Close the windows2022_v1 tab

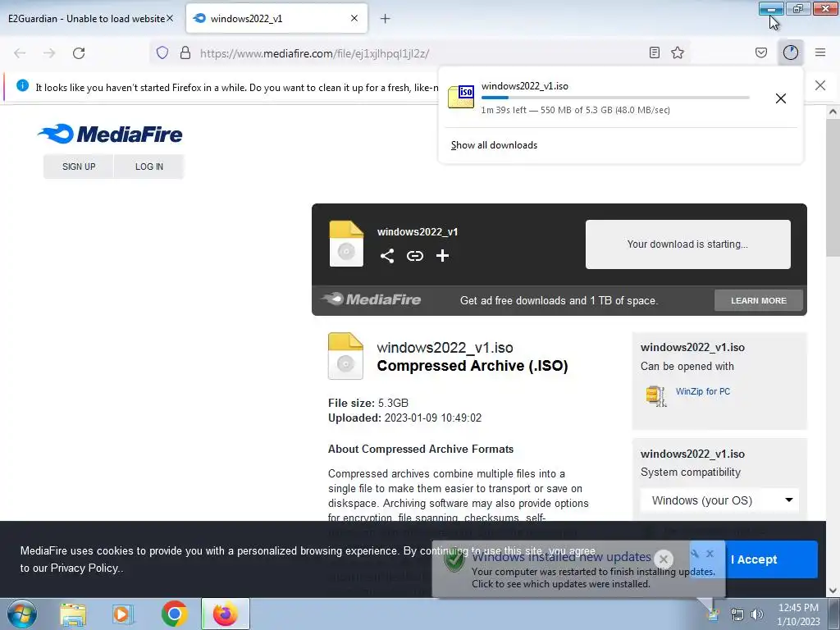[x=354, y=18]
